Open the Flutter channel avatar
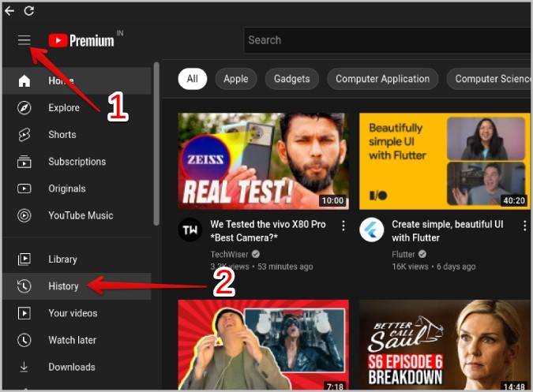Image resolution: width=533 pixels, height=392 pixels. point(372,230)
